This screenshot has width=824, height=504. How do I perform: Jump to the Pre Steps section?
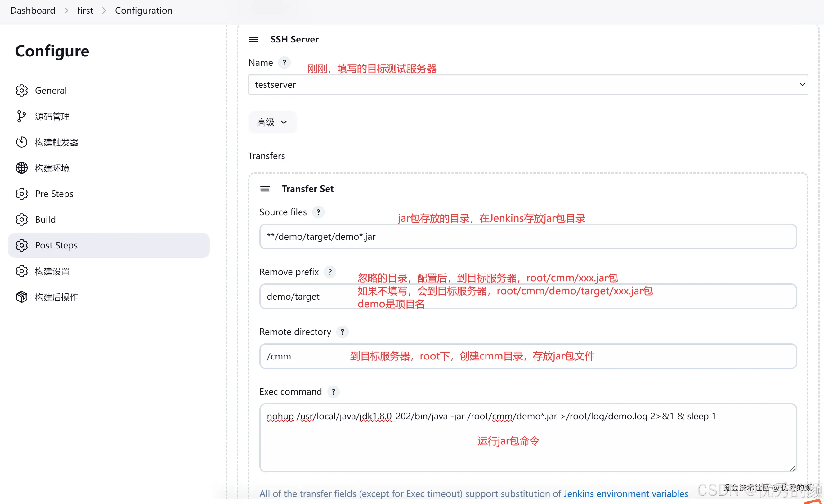click(x=54, y=194)
